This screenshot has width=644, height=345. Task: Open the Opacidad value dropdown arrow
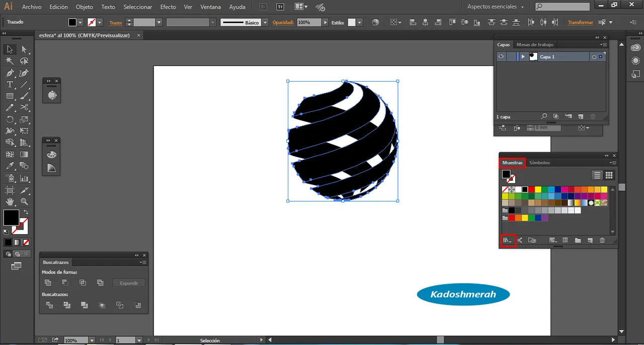click(325, 23)
